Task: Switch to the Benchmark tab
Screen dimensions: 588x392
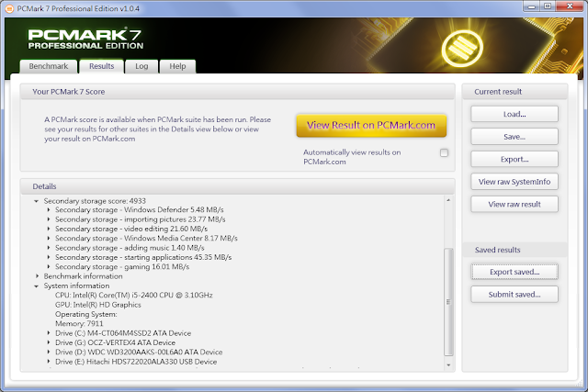Action: click(x=49, y=66)
